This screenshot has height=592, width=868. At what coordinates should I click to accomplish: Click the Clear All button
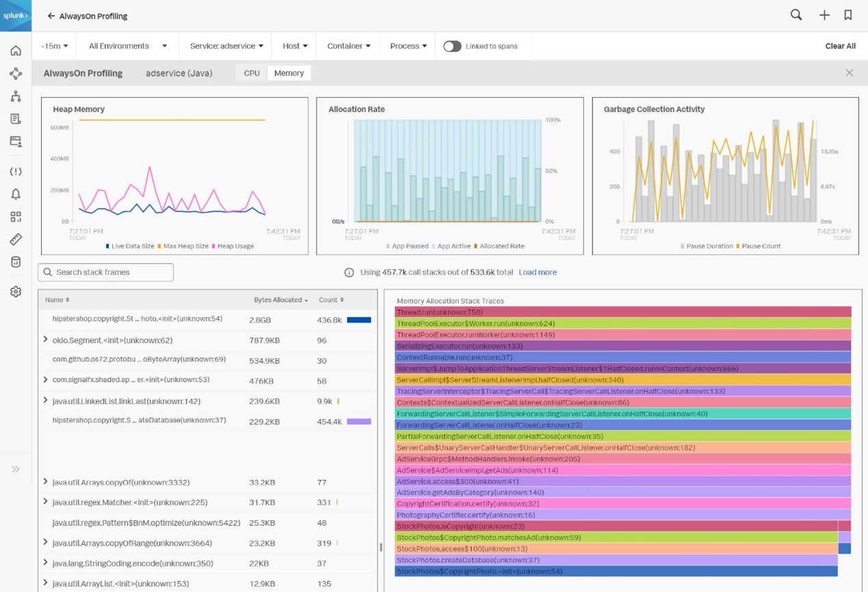coord(840,46)
